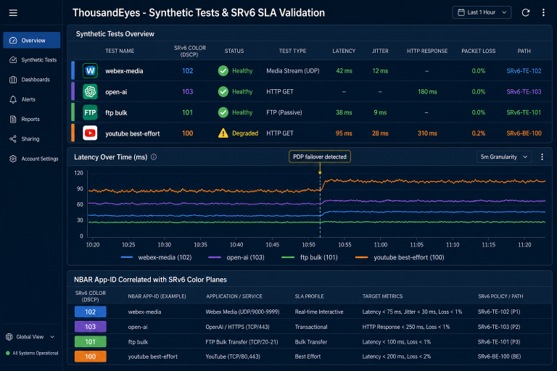Viewport: 557px width, 371px height.
Task: Click the Healthy checkmark for webex-media
Action: (x=223, y=71)
